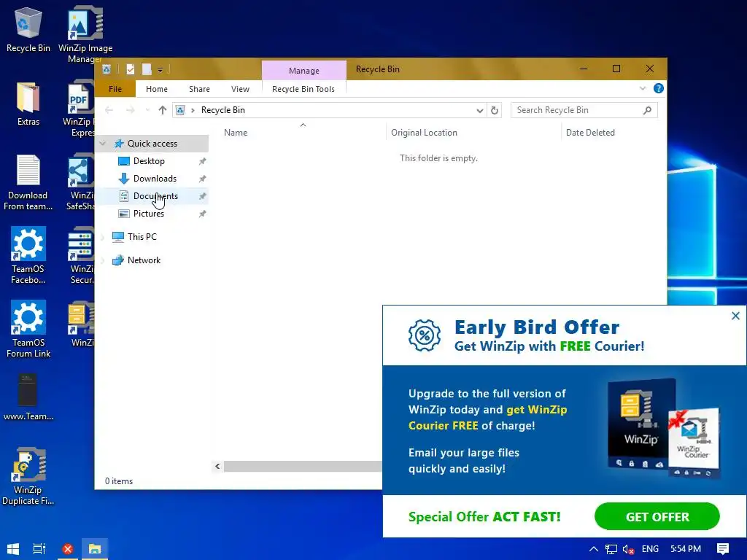This screenshot has height=560, width=747.
Task: Sort by Original Location column header
Action: click(x=424, y=133)
